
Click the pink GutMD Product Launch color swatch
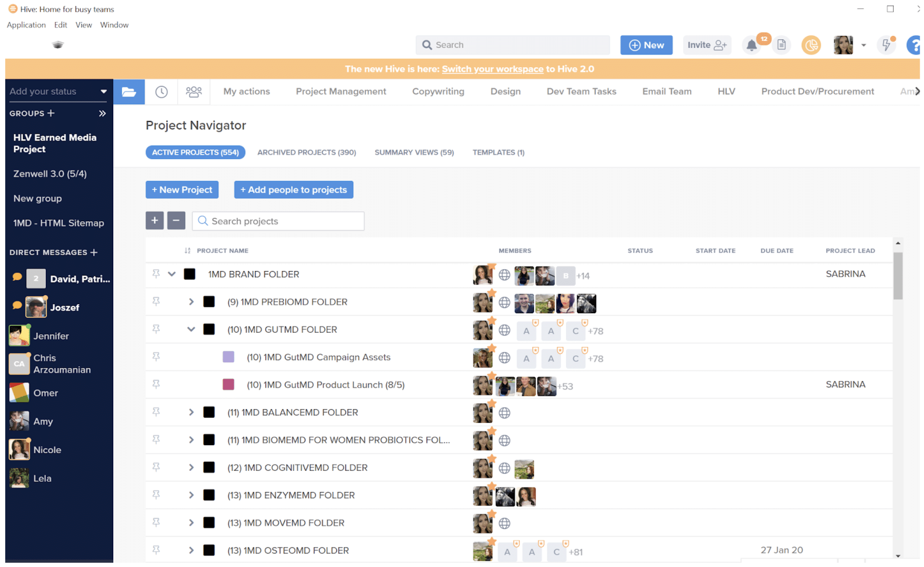point(228,385)
